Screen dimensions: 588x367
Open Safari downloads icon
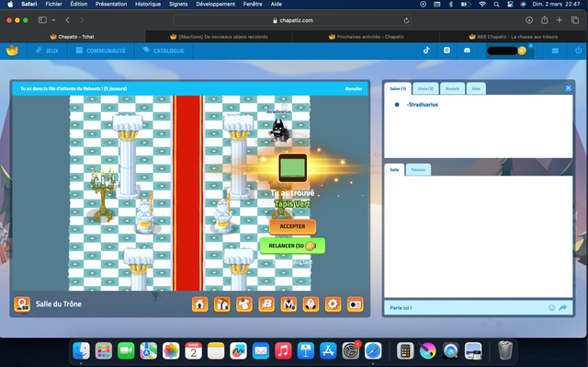[529, 20]
